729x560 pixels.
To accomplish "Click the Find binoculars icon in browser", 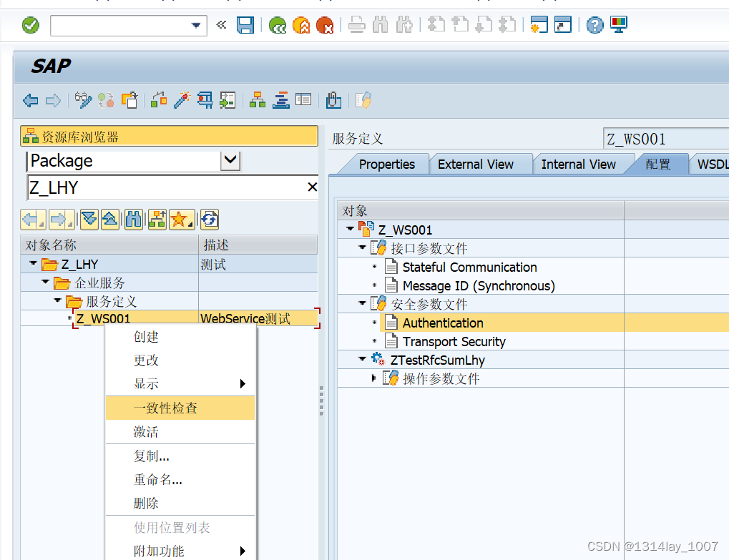I will click(x=134, y=220).
